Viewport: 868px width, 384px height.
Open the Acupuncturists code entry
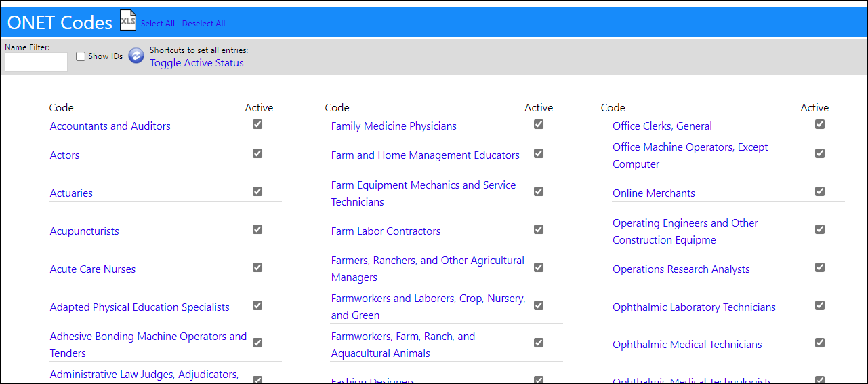point(84,231)
